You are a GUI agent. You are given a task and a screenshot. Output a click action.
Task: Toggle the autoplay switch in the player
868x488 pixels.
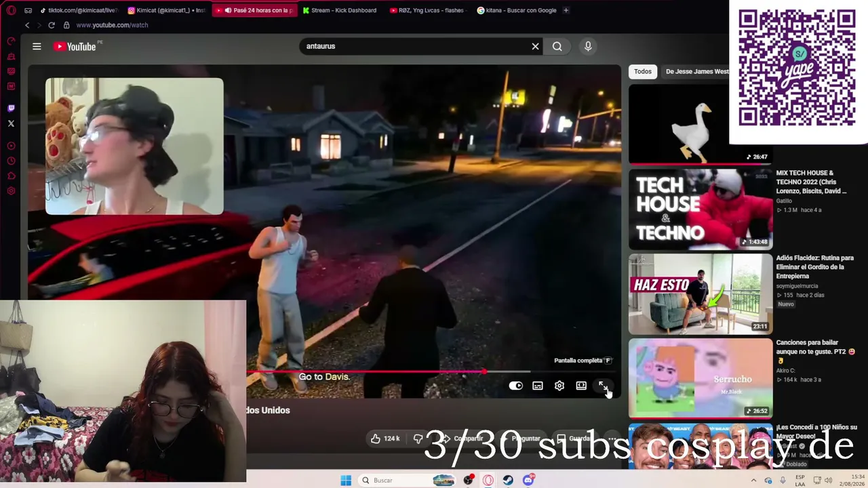pos(516,386)
